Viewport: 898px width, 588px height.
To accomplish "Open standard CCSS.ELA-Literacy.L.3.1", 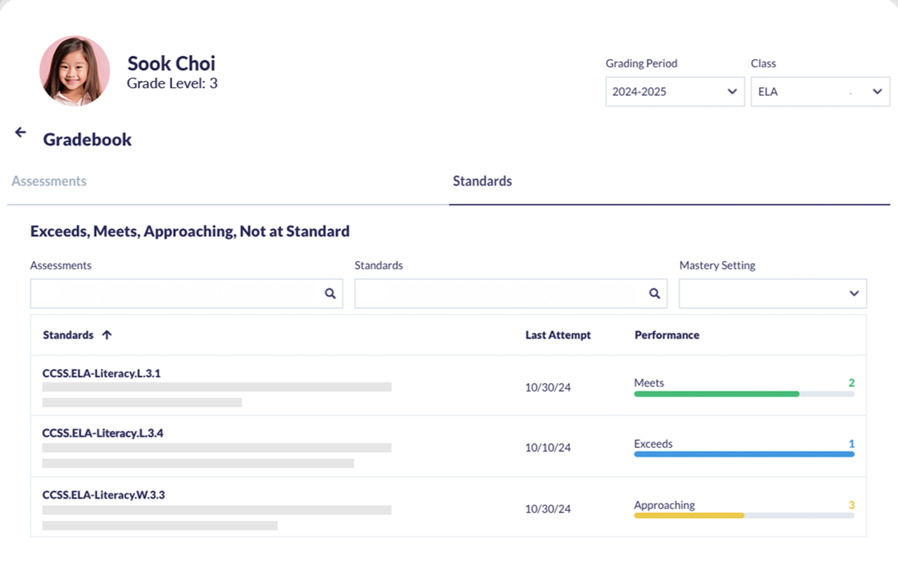I will 101,373.
